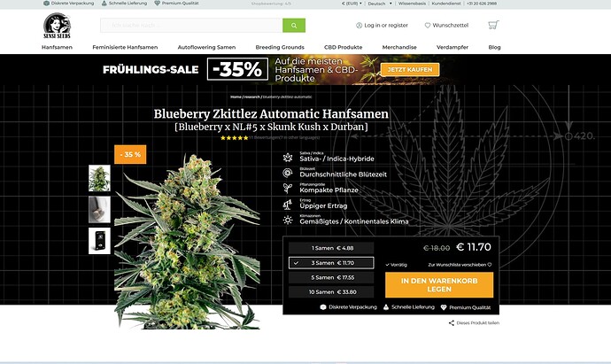Click the share icon for Dieses Produkt teilen

click(452, 322)
